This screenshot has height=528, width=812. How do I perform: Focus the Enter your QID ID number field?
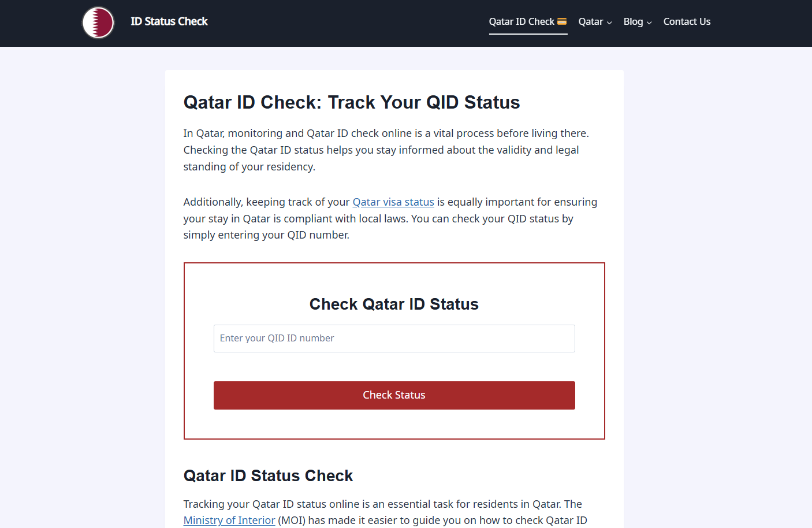pos(394,339)
